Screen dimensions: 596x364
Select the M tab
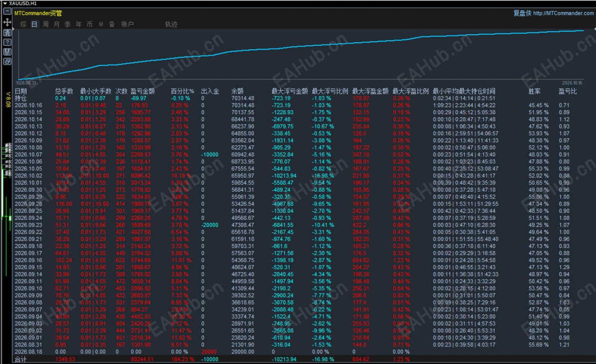pyautogui.click(x=101, y=24)
